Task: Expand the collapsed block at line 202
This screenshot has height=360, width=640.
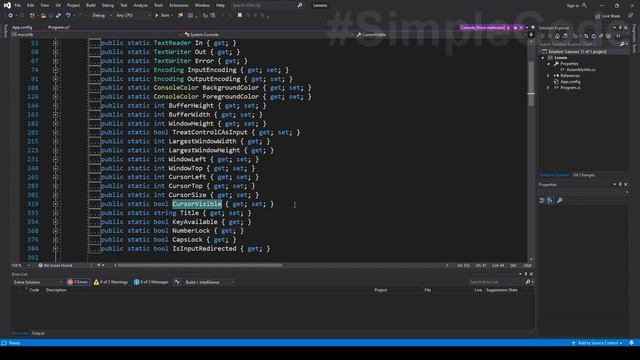Action: click(x=56, y=132)
